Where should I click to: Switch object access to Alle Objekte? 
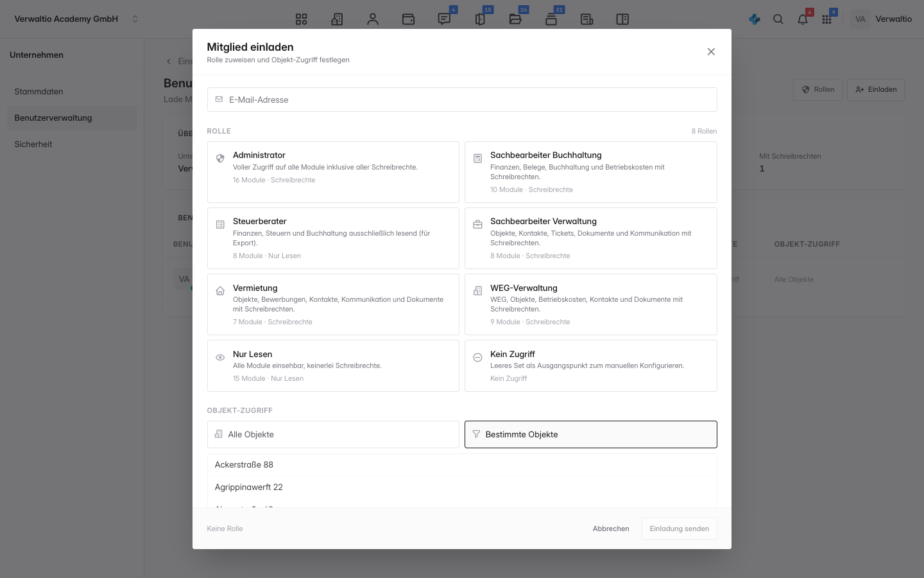click(333, 435)
